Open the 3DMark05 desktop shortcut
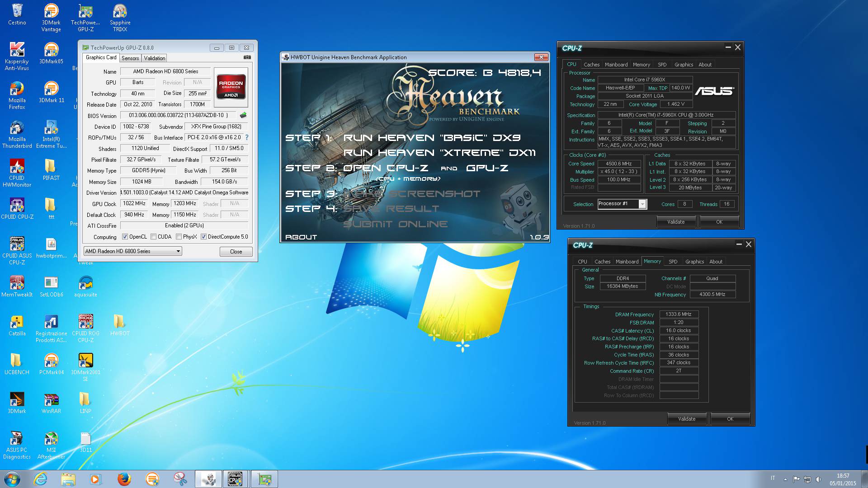Screen dimensions: 868x488 (x=51, y=53)
